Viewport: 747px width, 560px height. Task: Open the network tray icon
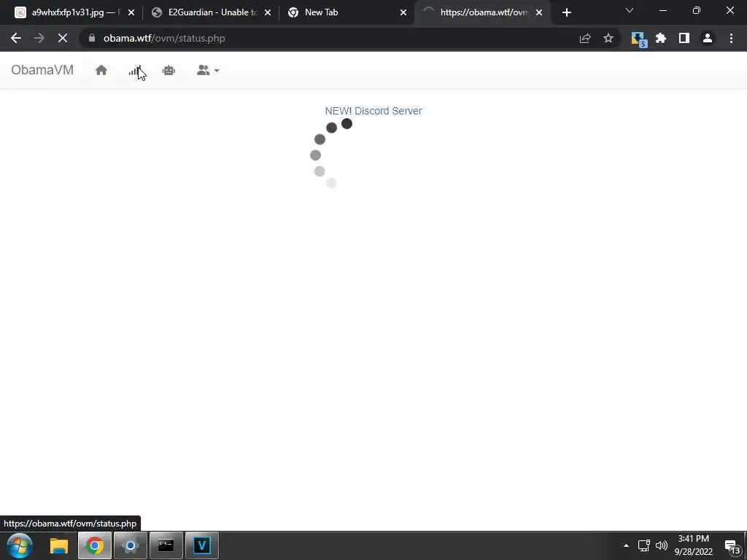(644, 545)
